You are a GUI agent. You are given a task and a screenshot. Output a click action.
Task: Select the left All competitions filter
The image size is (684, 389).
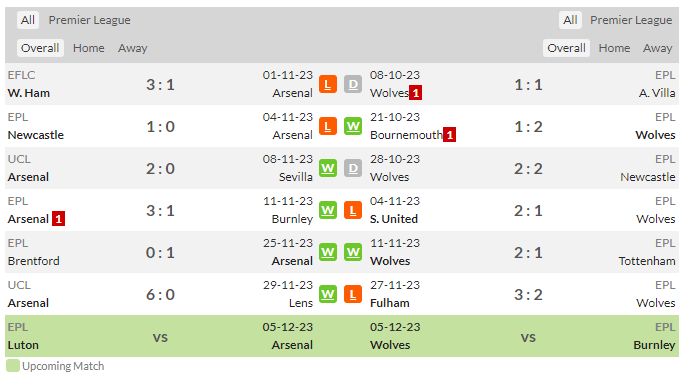pyautogui.click(x=28, y=20)
